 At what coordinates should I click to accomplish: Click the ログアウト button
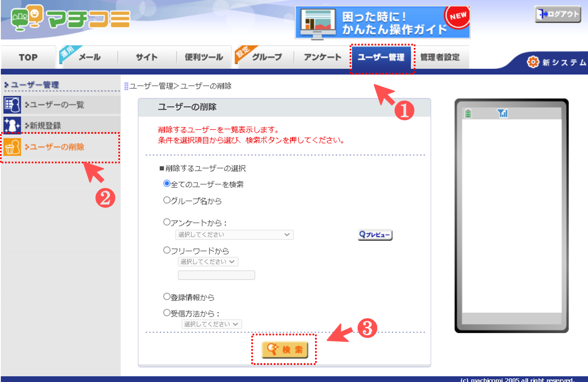point(558,14)
